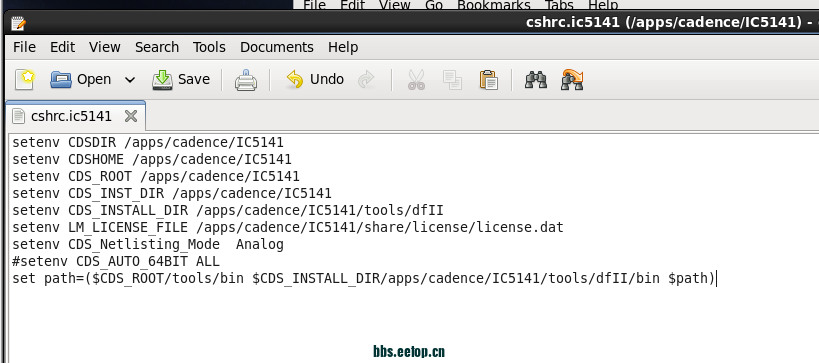
Task: Open the Edit menu
Action: [62, 47]
